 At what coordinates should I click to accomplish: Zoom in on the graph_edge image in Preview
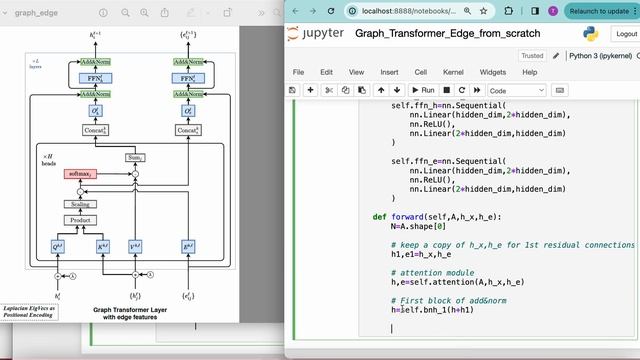coord(144,13)
